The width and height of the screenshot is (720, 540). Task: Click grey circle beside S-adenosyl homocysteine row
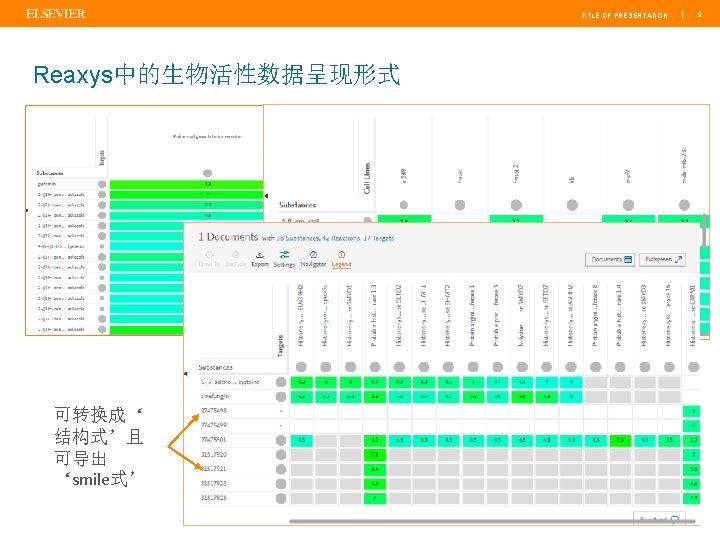(281, 382)
